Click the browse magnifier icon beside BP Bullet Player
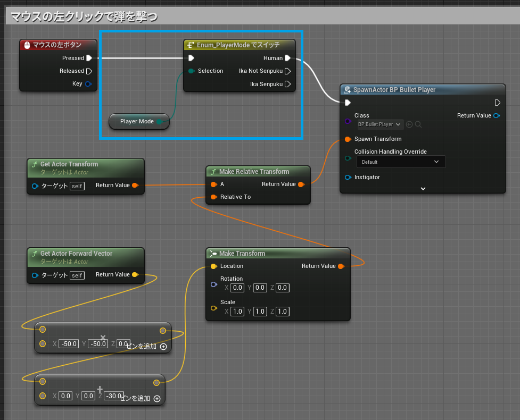 418,124
